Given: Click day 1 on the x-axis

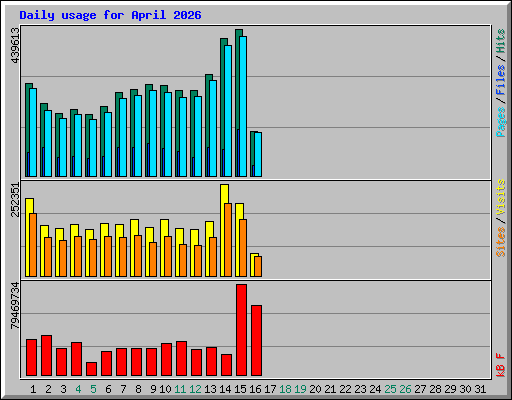Looking at the screenshot, I should [x=33, y=389].
